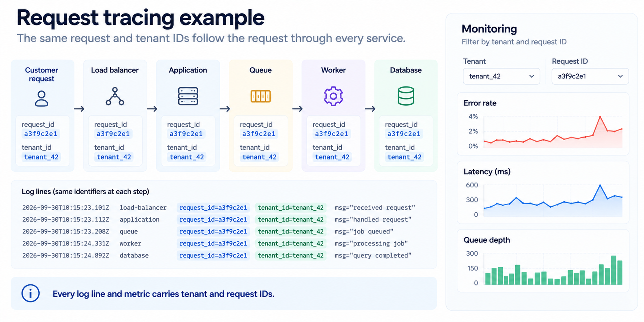644x322 pixels.
Task: Click tenant_id tag in application log line
Action: (x=291, y=220)
